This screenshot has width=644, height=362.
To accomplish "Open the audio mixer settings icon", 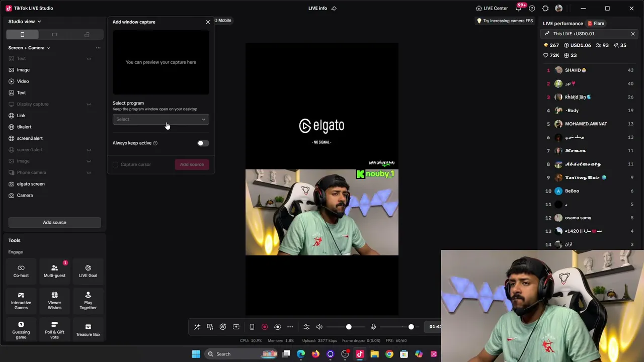I will click(x=306, y=327).
